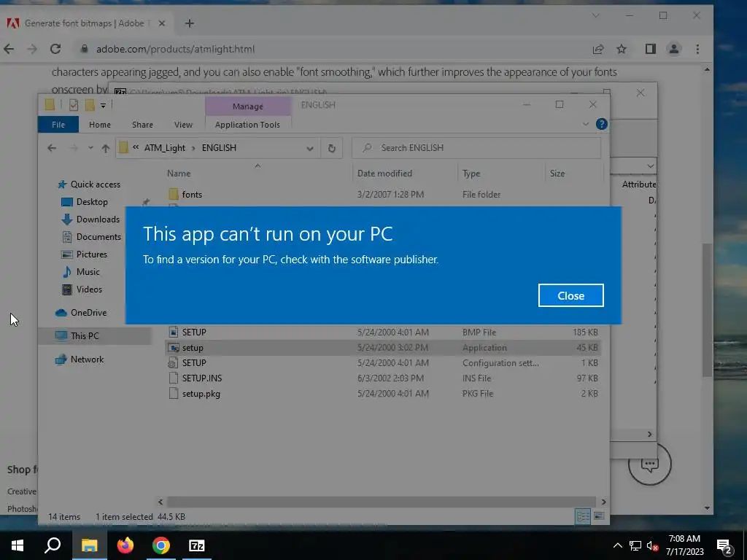Open taskbar Search

tap(53, 545)
